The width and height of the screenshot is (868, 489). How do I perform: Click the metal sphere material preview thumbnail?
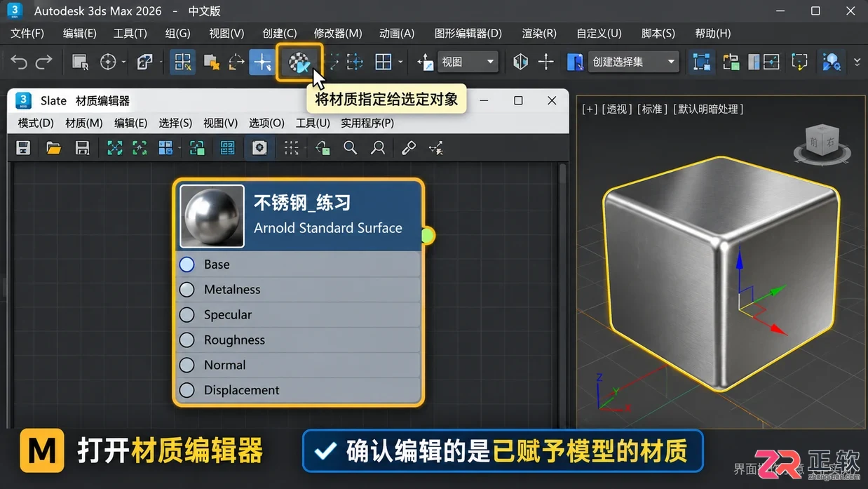coord(212,216)
